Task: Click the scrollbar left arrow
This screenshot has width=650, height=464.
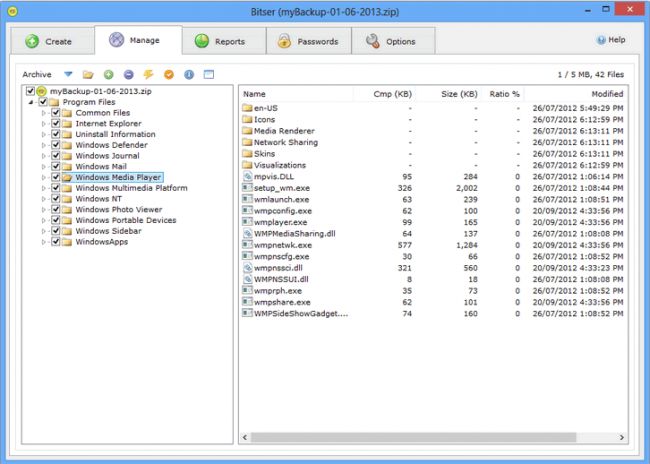Action: coord(245,437)
